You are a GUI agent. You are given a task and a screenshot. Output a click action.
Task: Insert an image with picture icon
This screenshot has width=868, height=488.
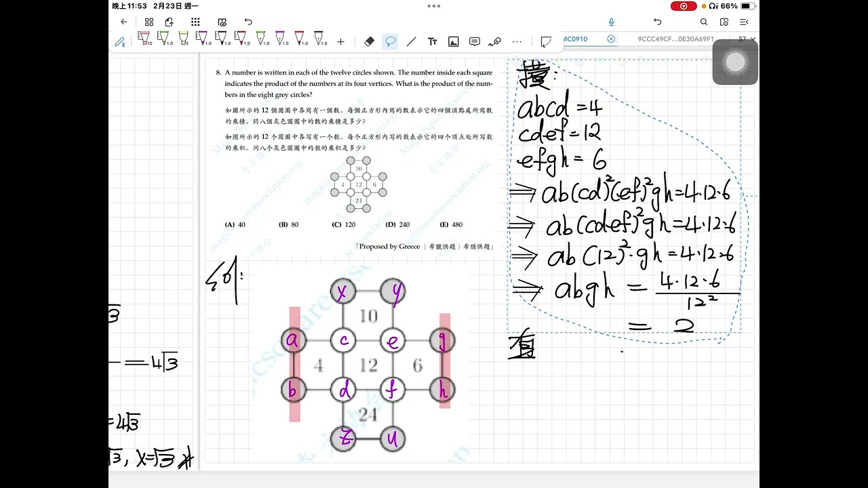[454, 42]
